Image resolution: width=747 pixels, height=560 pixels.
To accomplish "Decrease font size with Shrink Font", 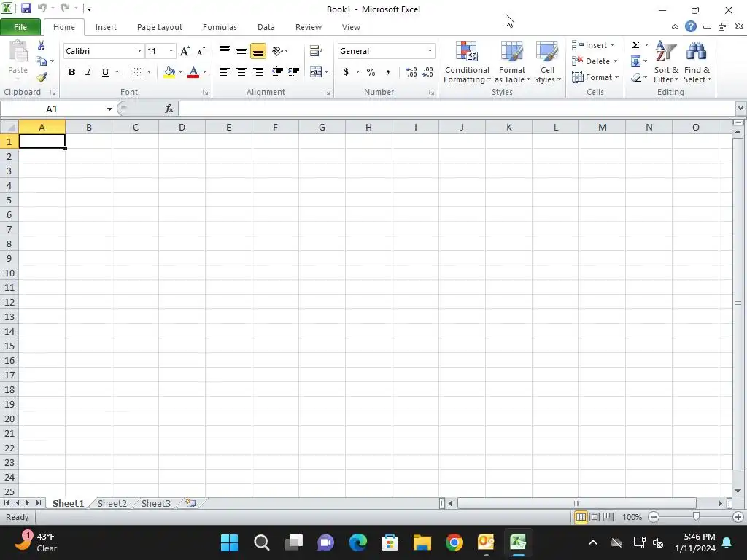I will 201,51.
